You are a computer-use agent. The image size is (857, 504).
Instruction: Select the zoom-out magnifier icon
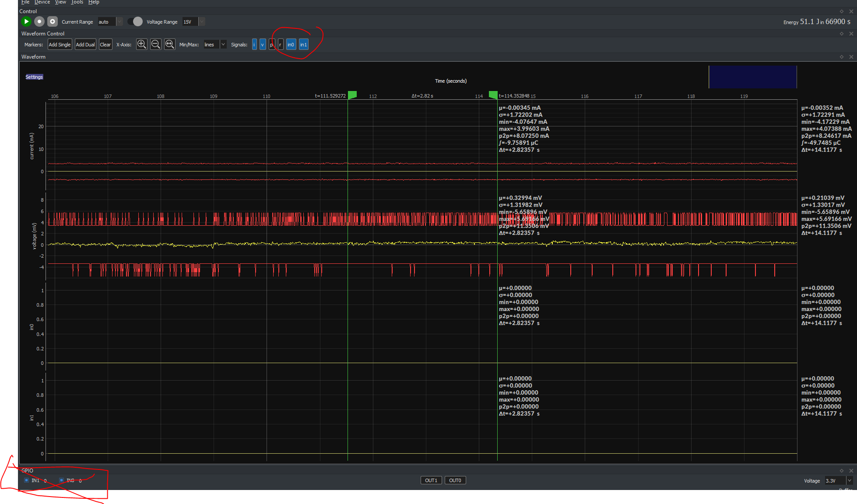(x=155, y=44)
